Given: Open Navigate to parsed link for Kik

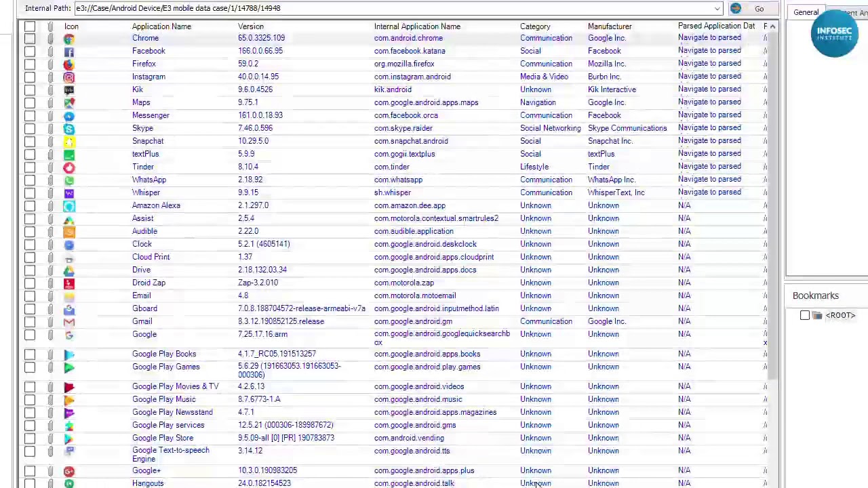Looking at the screenshot, I should click(709, 89).
